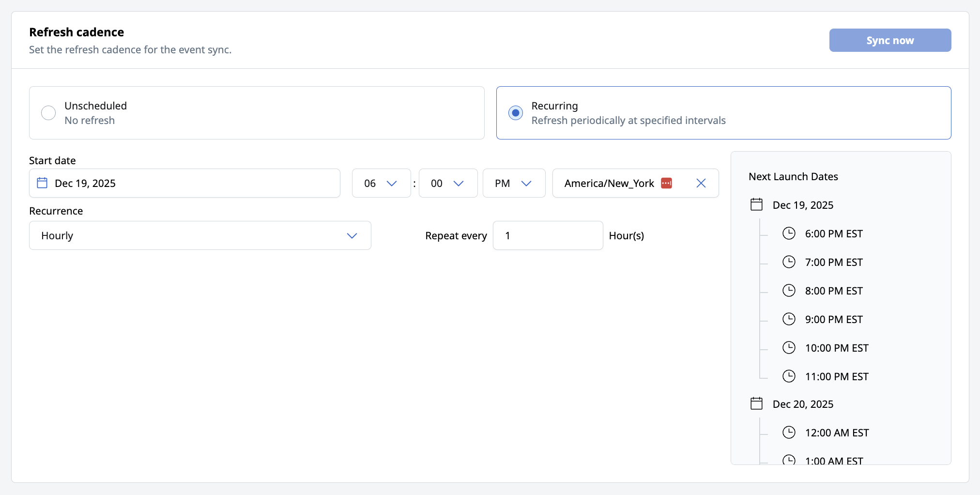Click clock icon next to 12:00 AM EST
This screenshot has height=495, width=980.
tap(789, 433)
